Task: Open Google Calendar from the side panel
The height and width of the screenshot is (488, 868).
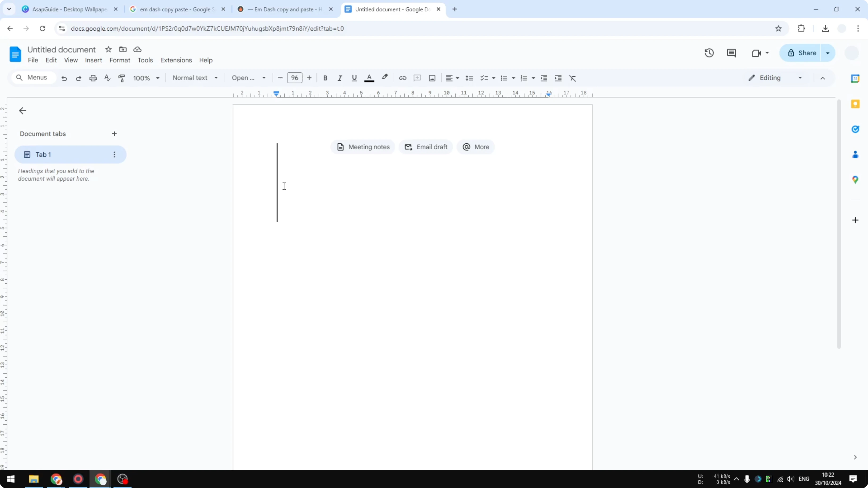Action: 855,79
